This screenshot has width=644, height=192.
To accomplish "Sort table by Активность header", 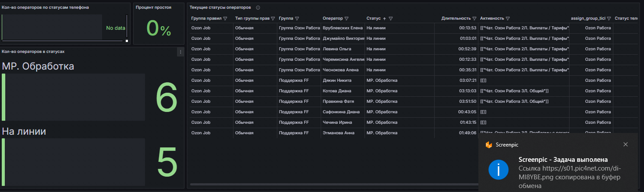I will coord(492,18).
